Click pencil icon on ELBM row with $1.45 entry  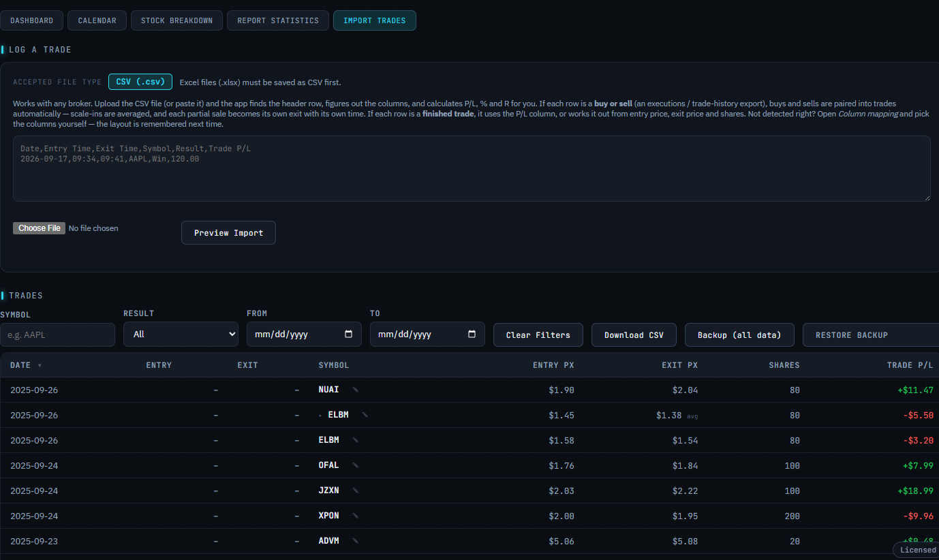point(365,415)
